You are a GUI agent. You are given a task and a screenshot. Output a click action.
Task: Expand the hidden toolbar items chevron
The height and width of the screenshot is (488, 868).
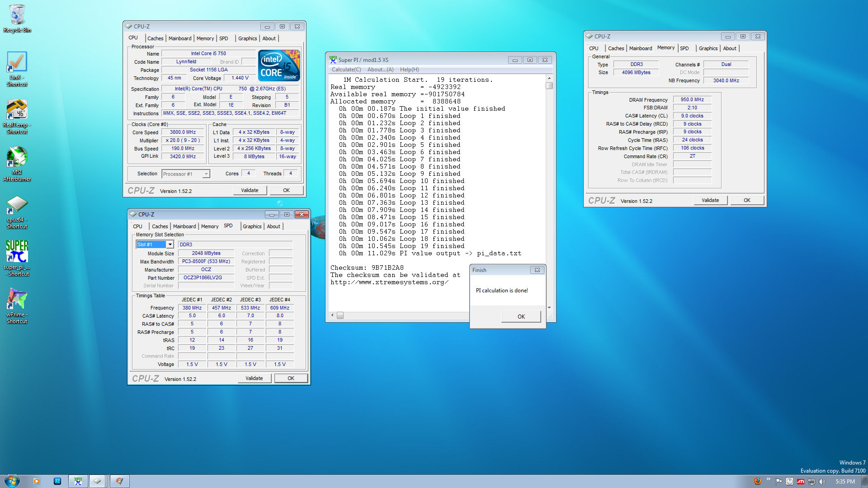768,479
